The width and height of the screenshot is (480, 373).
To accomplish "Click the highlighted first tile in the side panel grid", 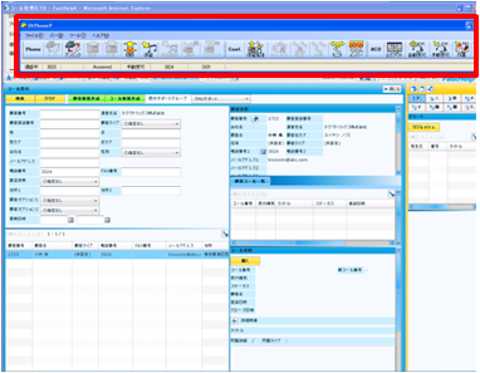I will click(417, 99).
